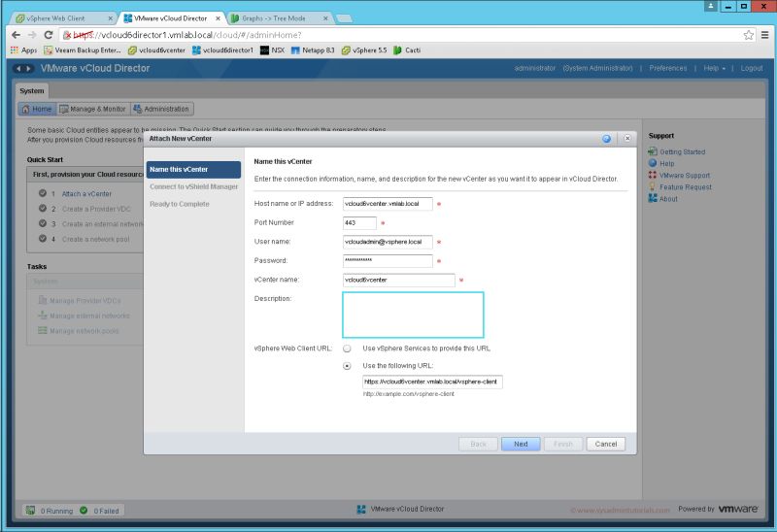Click running tasks status icon
777x532 pixels.
[30, 511]
